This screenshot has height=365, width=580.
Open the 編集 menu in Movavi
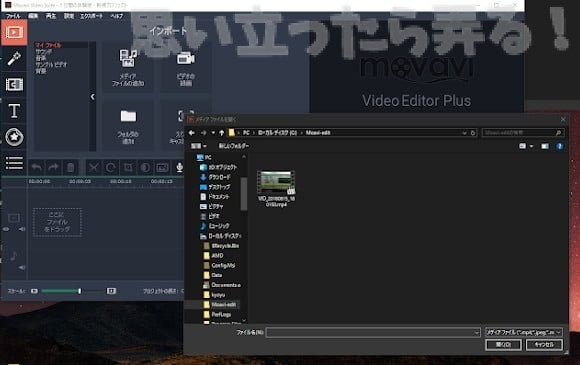pyautogui.click(x=33, y=16)
